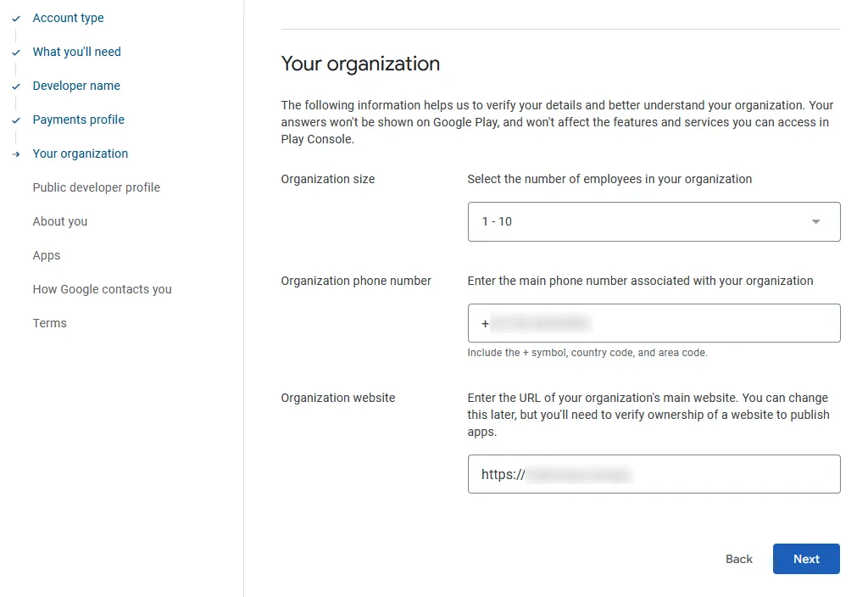Click the Back button

(738, 559)
